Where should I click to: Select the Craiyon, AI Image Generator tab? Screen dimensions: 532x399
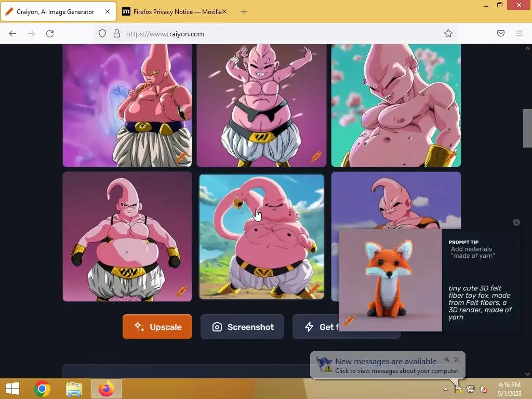pyautogui.click(x=58, y=12)
